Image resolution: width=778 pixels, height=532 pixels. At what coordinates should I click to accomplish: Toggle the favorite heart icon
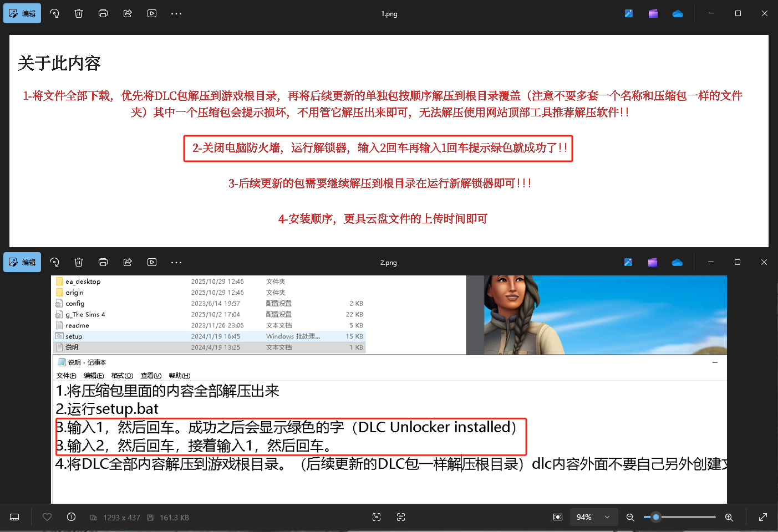coord(47,517)
